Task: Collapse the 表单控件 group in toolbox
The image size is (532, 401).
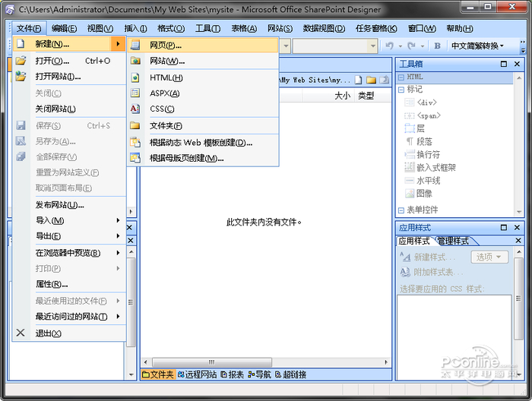Action: [x=401, y=210]
